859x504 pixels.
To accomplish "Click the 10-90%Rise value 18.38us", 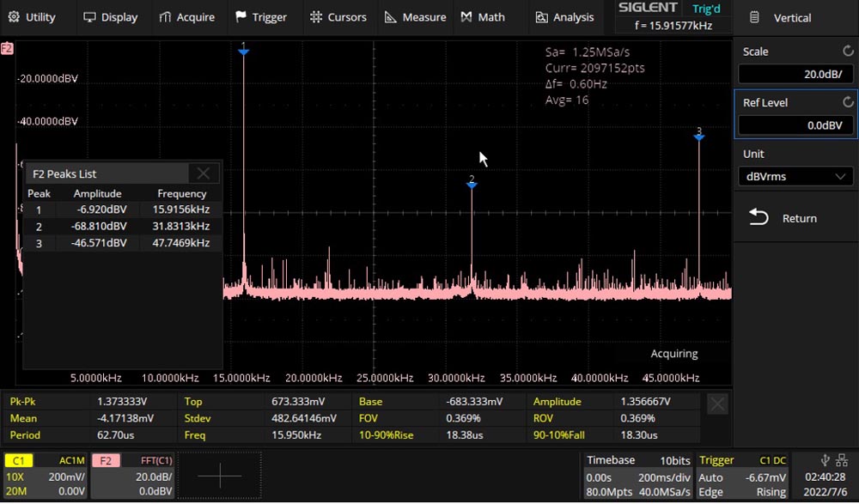I will coord(465,435).
